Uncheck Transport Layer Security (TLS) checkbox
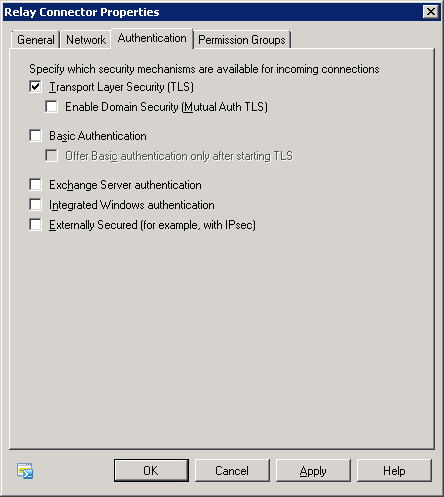444x497 pixels. point(35,87)
